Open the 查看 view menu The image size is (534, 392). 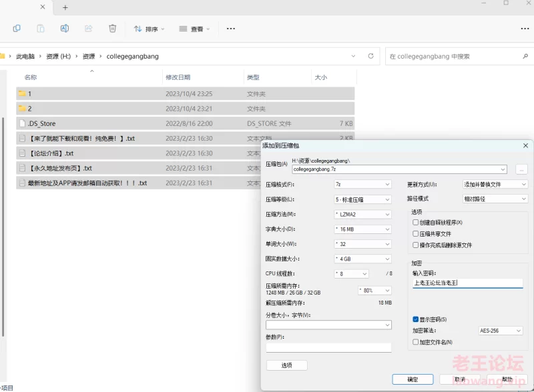[x=194, y=29]
